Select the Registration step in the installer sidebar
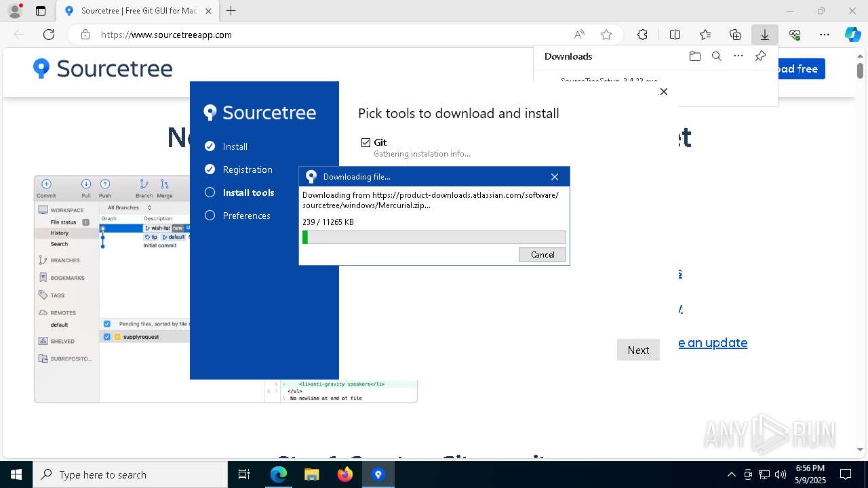 pos(248,169)
